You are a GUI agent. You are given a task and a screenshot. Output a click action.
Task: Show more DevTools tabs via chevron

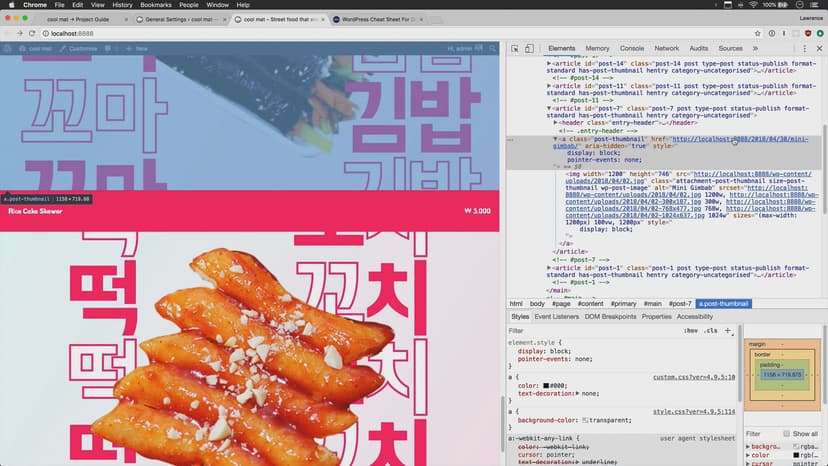[x=755, y=48]
